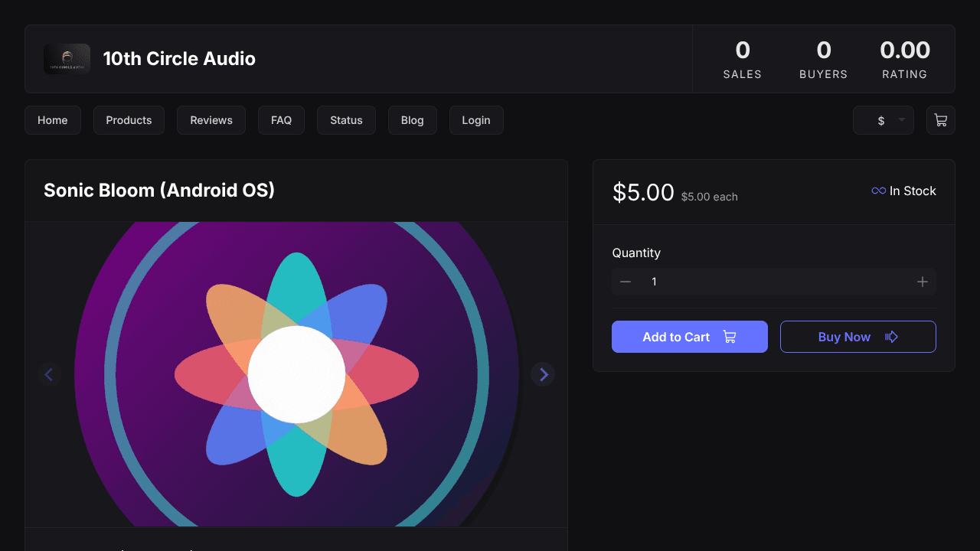Click the Sonic Bloom (Android OS) heading
980x551 pixels.
click(x=159, y=191)
